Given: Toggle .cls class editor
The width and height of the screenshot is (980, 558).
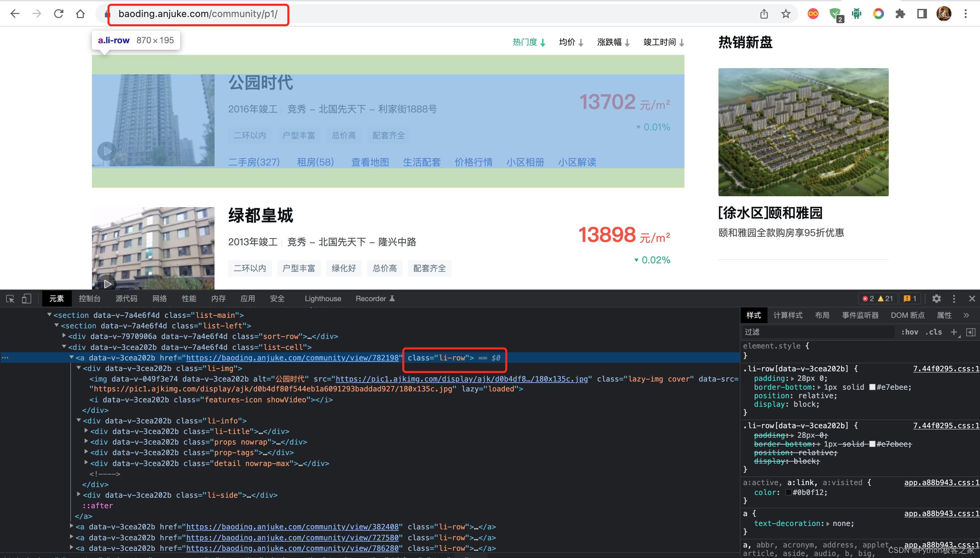Looking at the screenshot, I should click(933, 332).
